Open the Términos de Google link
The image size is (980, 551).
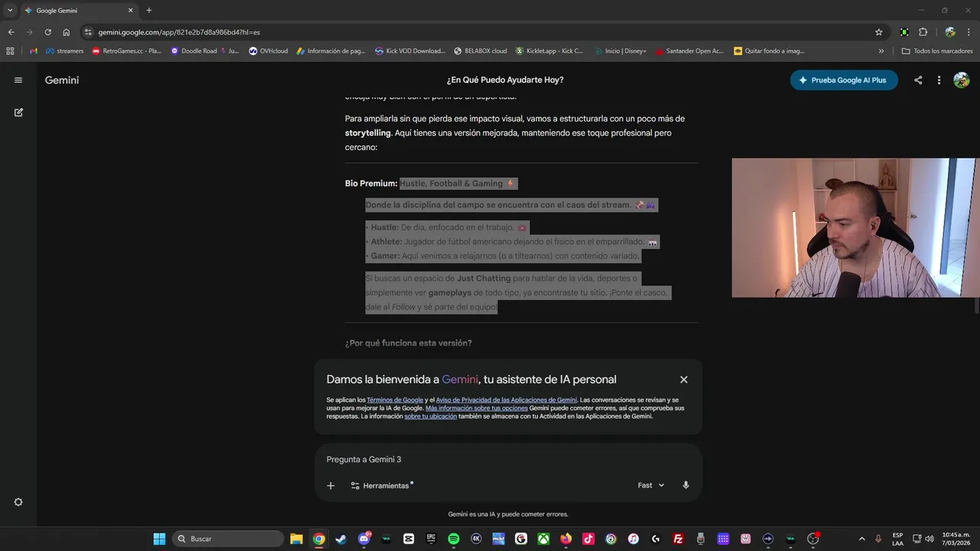click(395, 400)
